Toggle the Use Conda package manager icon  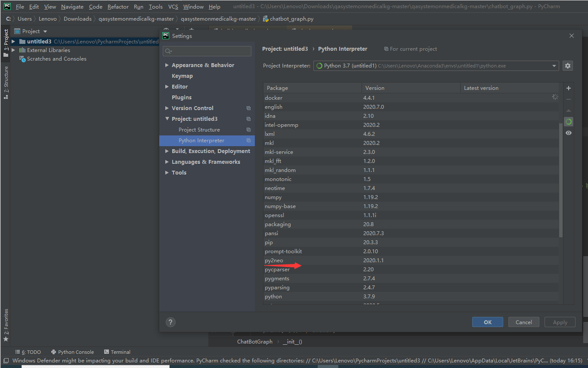[x=568, y=122]
